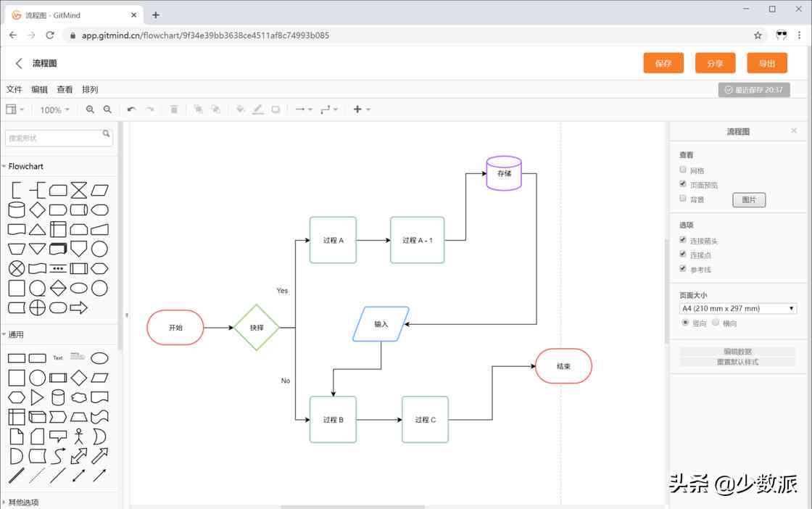812x509 pixels.
Task: Open a new browser tab
Action: [155, 15]
